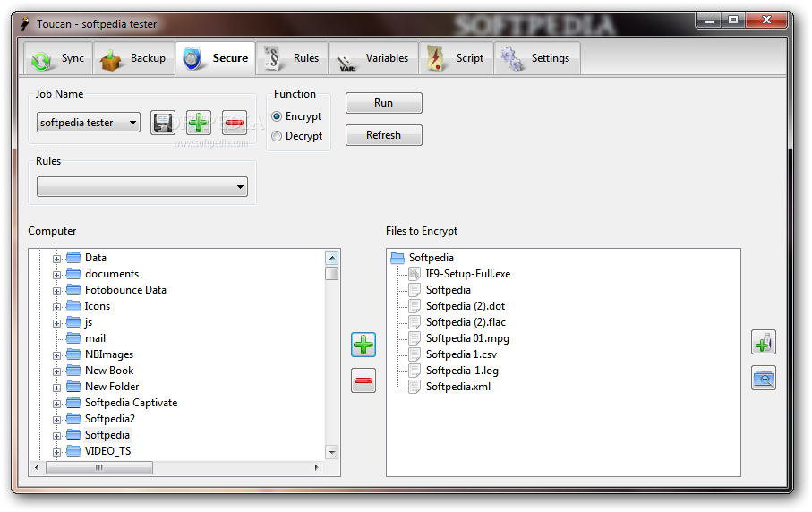Switch to the Backup tab

pos(133,58)
